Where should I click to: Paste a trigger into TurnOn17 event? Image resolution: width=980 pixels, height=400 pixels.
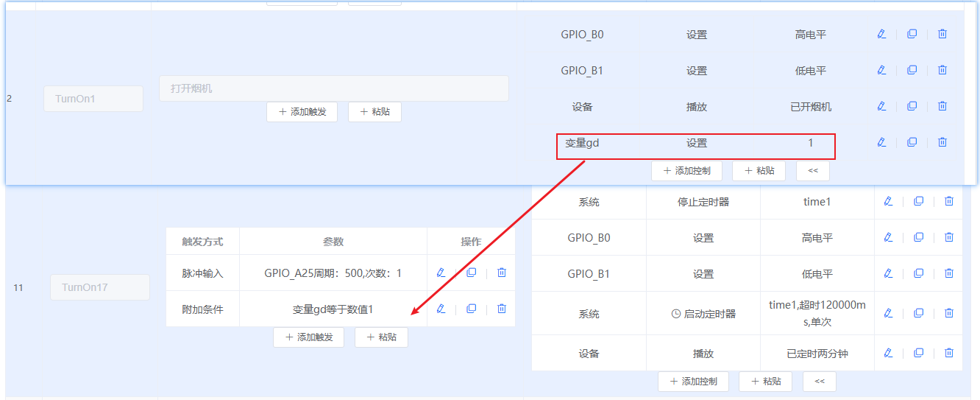click(381, 337)
